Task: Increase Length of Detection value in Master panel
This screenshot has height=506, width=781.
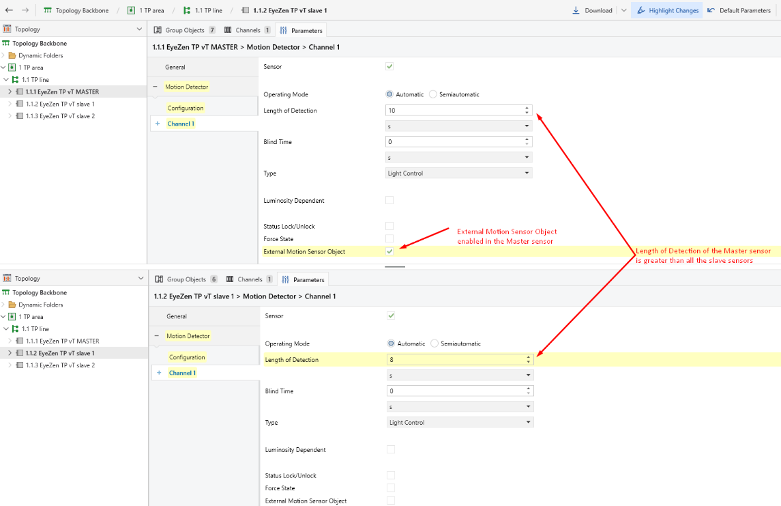Action: pos(527,107)
